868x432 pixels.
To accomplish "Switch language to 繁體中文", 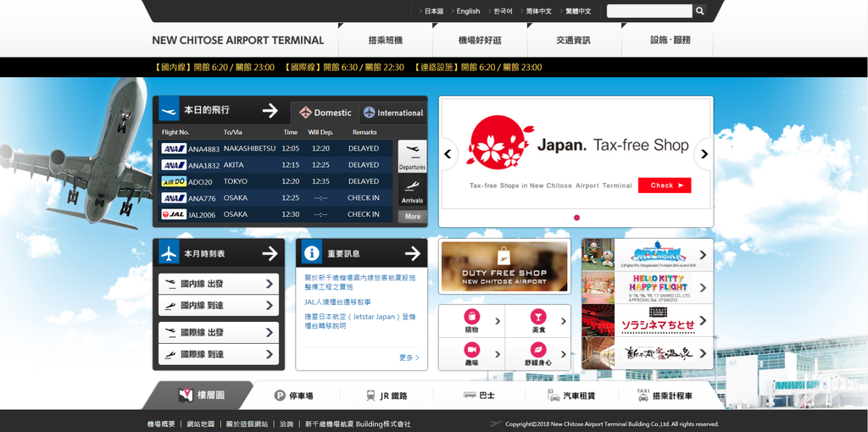I will coord(578,11).
